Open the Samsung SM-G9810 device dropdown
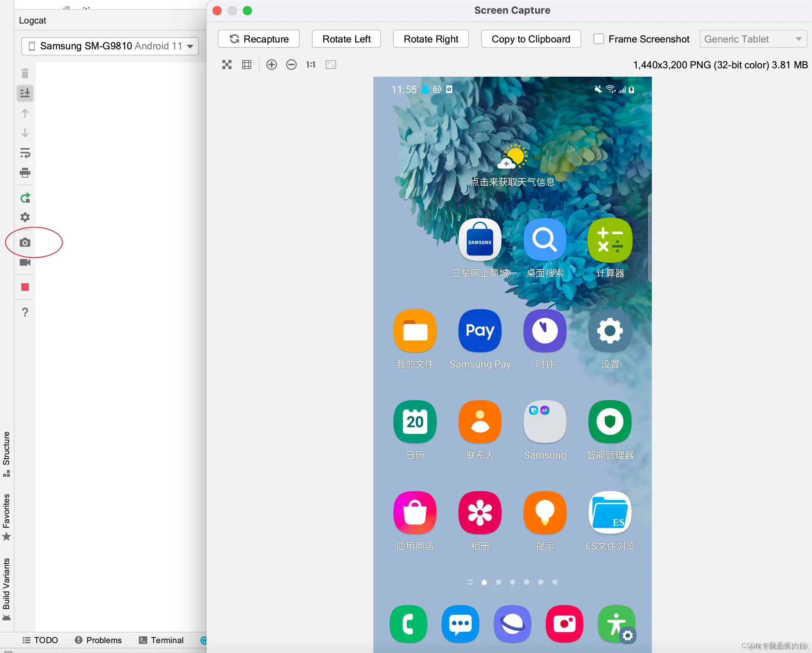Screen dimensions: 812x653 tap(110, 46)
